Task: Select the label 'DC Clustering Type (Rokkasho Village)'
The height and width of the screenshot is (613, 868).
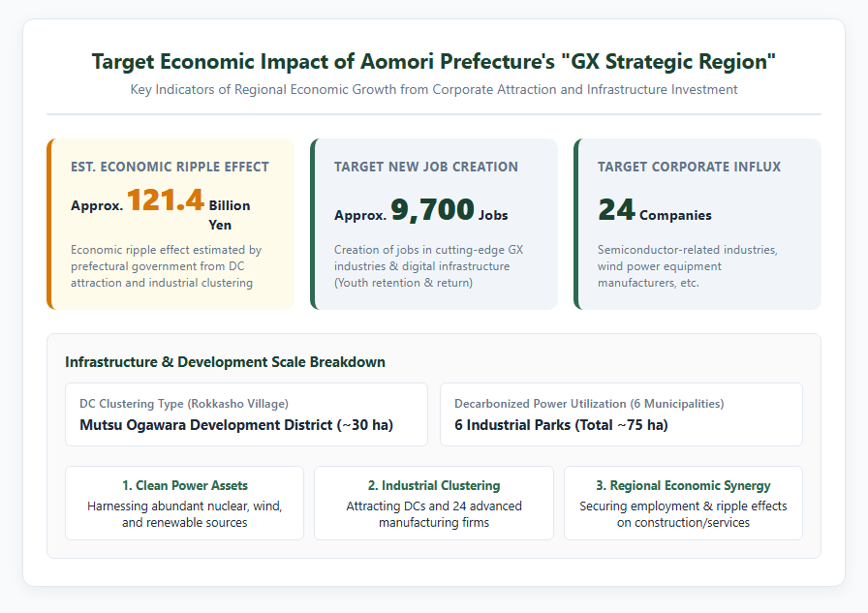Action: coord(184,404)
